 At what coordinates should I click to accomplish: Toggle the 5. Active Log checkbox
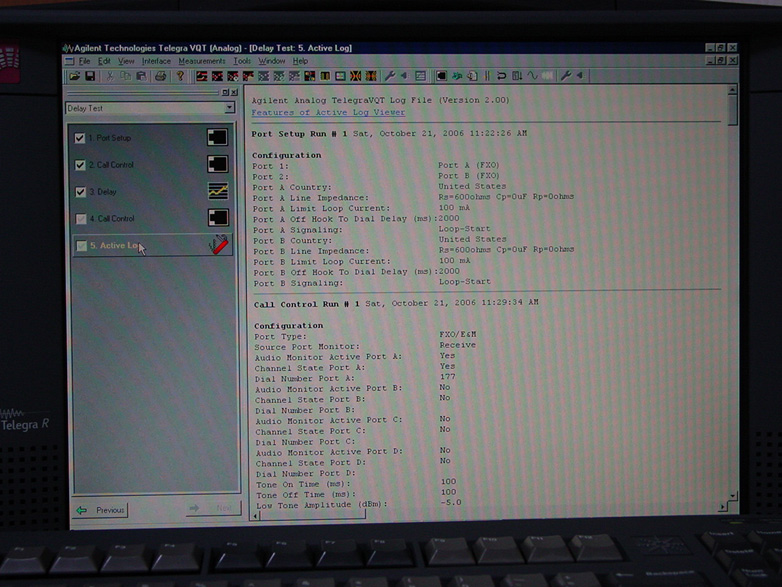(81, 246)
